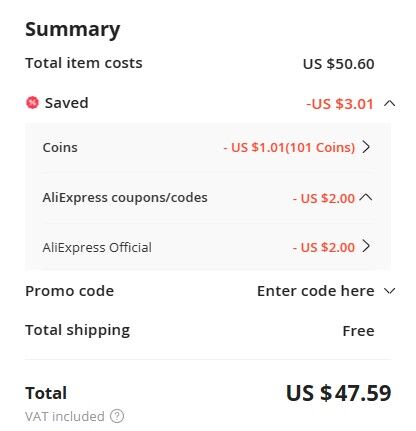Viewport: 416px width, 431px height.
Task: Collapse AliExpress coupons/codes chevron
Action: [x=366, y=197]
